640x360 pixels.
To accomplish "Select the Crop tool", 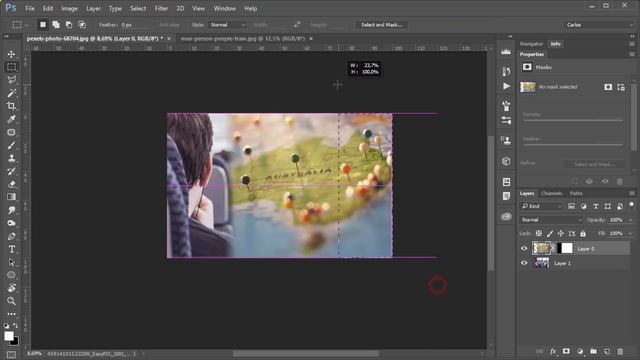I will pyautogui.click(x=11, y=106).
